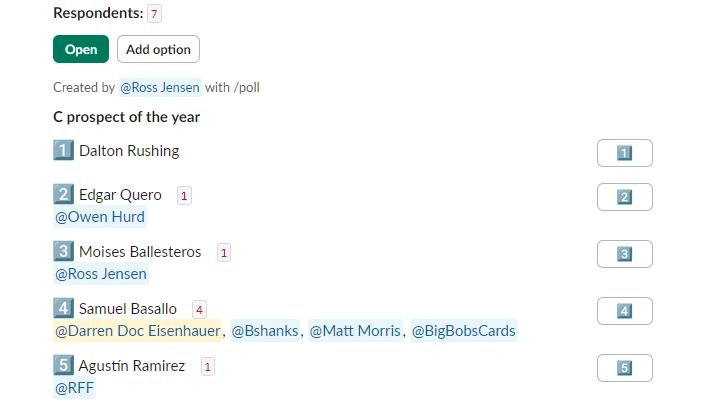Click the blue 1 emoji beside Dalton Rushing

click(x=63, y=151)
